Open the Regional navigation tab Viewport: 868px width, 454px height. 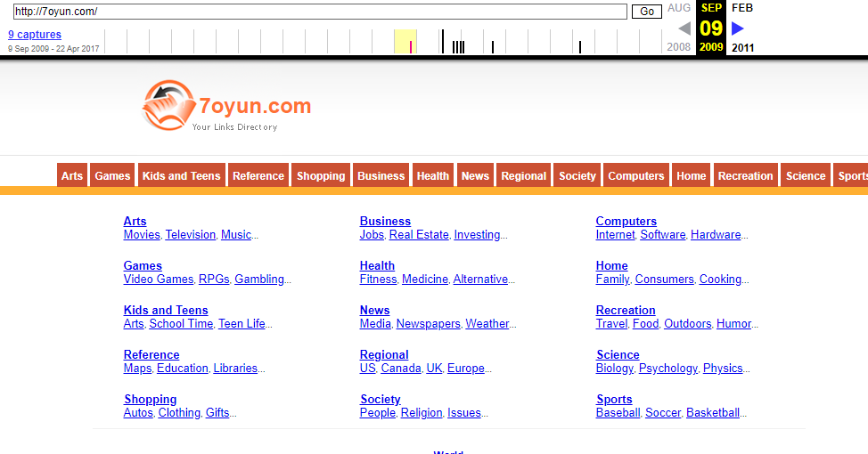524,176
